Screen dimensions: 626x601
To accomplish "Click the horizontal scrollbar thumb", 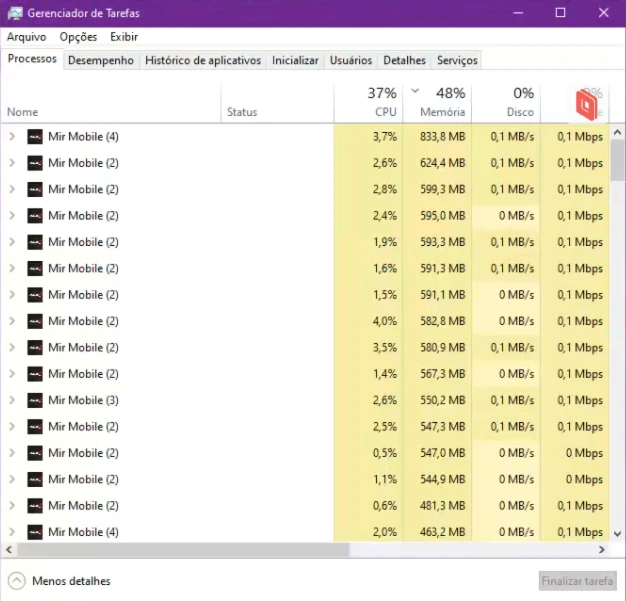I will tap(183, 550).
